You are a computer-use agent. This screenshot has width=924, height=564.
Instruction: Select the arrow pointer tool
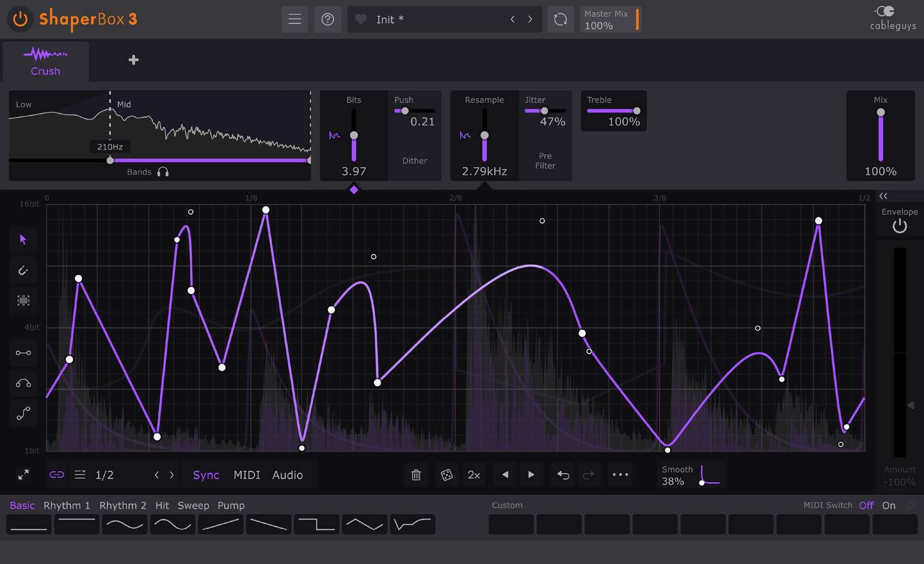(23, 240)
